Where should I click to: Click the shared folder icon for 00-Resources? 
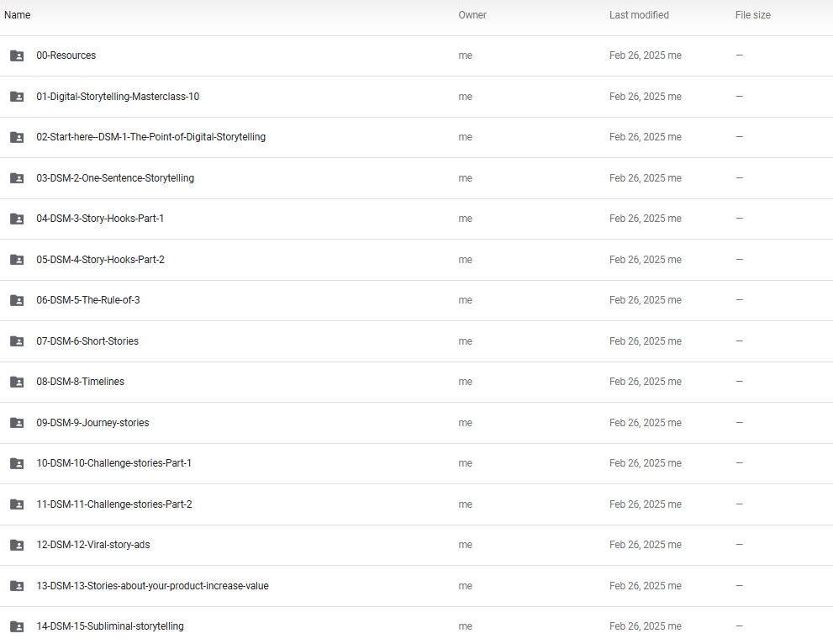coord(17,55)
